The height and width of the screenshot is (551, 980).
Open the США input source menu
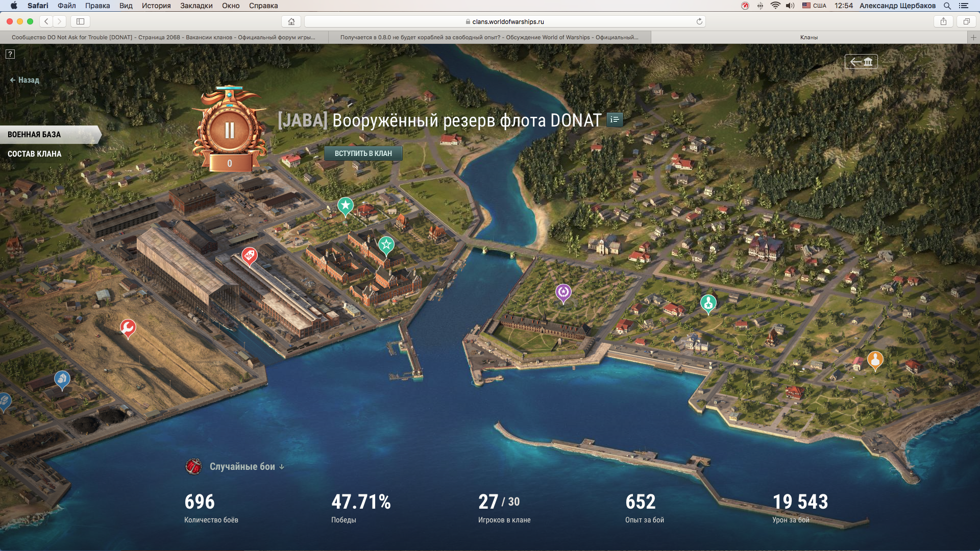point(814,6)
